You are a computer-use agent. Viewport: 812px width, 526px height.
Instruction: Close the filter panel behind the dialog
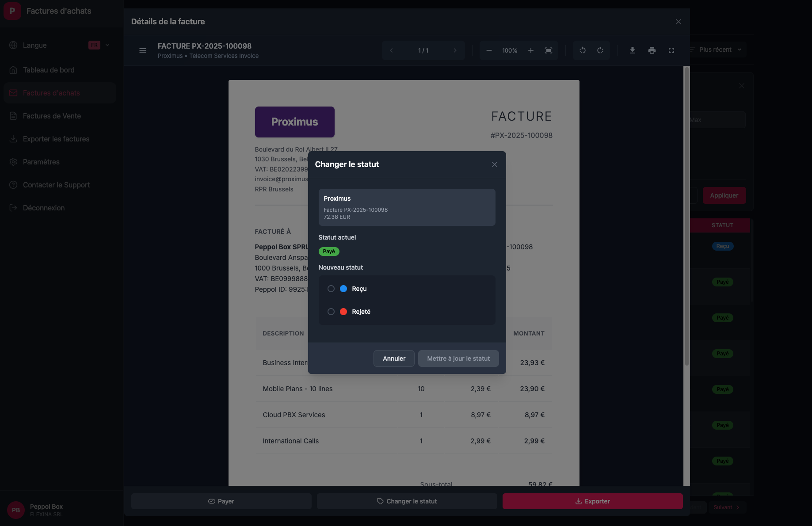pos(742,86)
